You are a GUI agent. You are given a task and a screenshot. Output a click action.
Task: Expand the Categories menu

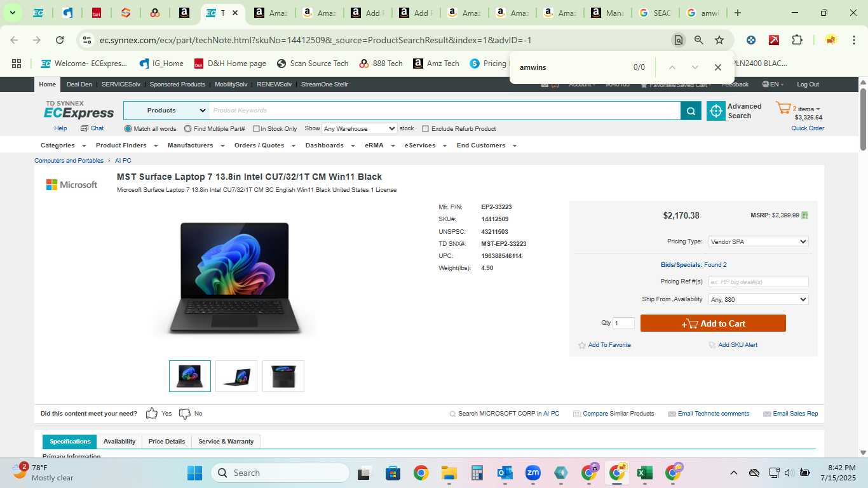[x=63, y=146]
